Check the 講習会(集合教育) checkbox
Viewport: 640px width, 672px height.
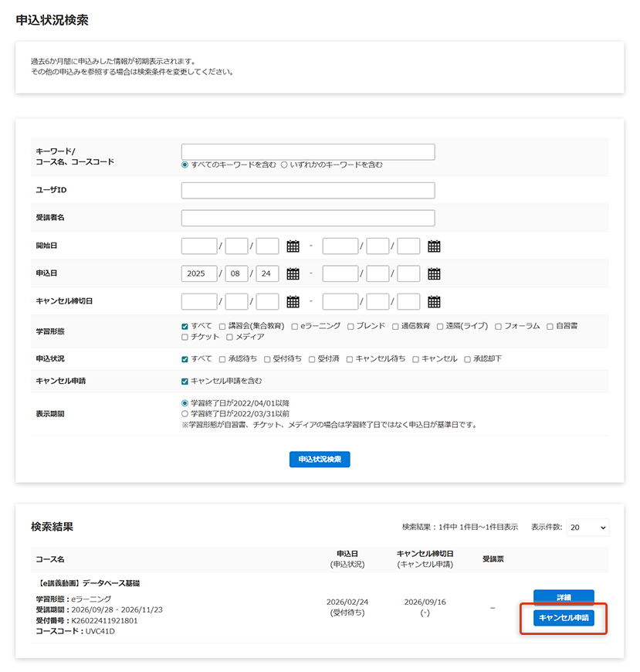click(x=222, y=327)
